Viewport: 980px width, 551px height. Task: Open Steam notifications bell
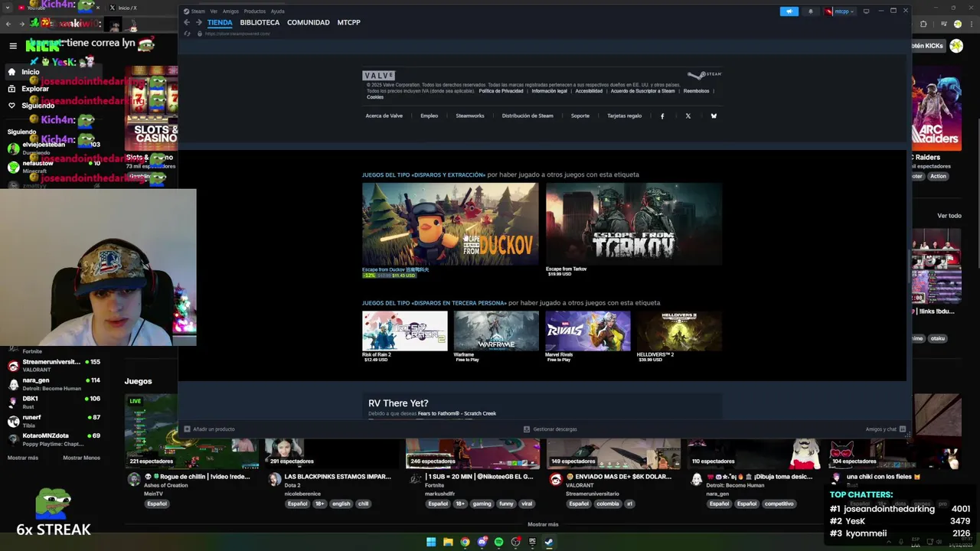click(811, 11)
